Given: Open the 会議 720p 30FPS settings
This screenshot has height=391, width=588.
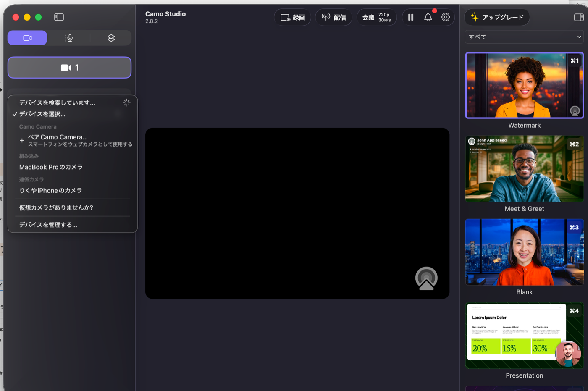Looking at the screenshot, I should tap(377, 17).
